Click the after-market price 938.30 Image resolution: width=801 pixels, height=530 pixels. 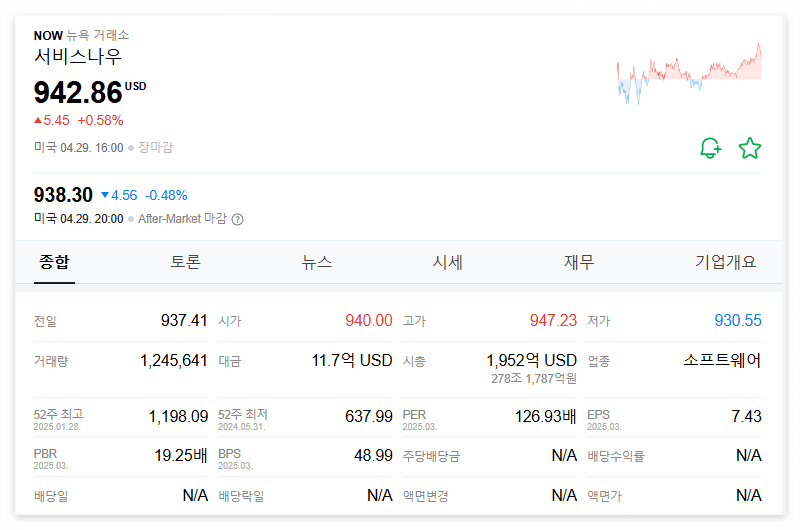point(63,195)
